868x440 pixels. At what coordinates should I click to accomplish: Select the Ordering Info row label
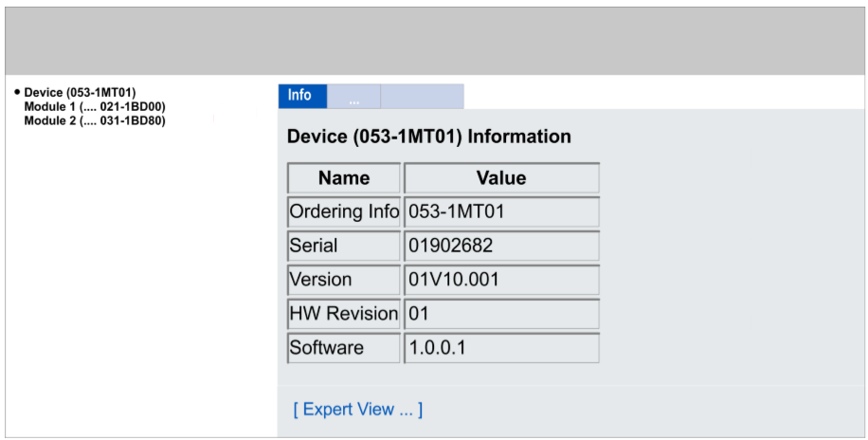pos(344,211)
